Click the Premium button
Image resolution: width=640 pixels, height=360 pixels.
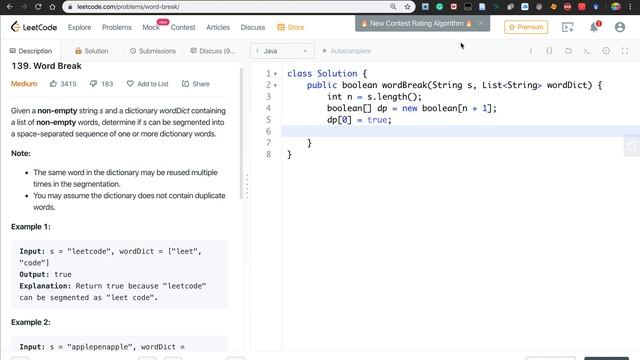[x=526, y=27]
